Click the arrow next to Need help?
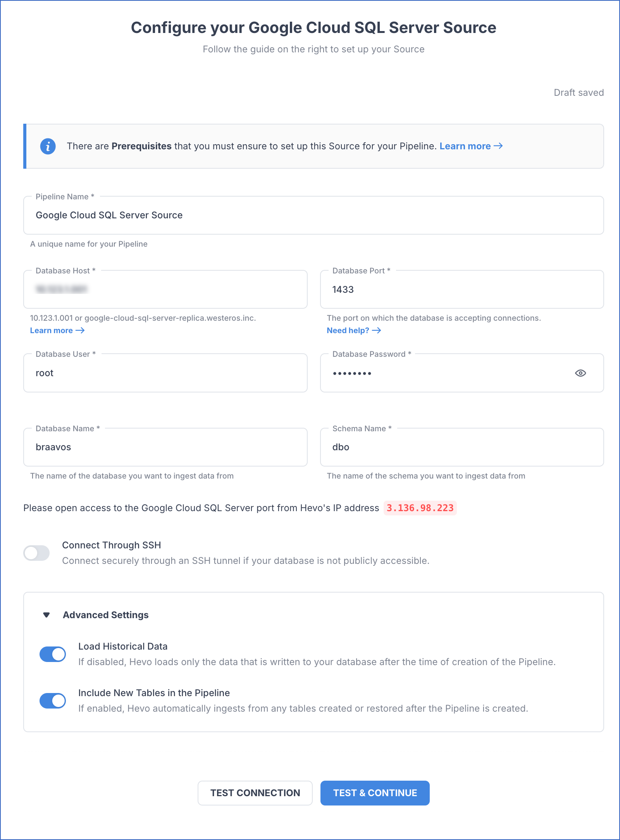620x840 pixels. [x=377, y=330]
